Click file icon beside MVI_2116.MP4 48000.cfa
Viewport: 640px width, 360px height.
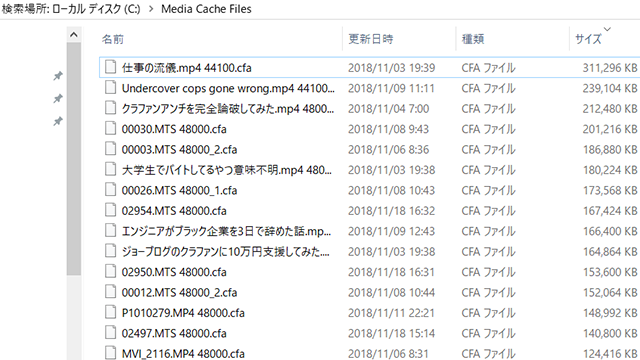(x=110, y=353)
